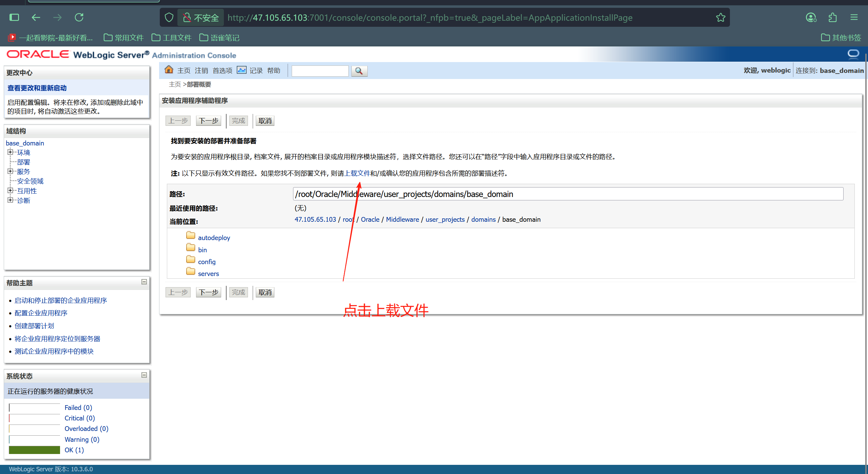
Task: Open help topic 配置企业应用程序
Action: [x=41, y=313]
